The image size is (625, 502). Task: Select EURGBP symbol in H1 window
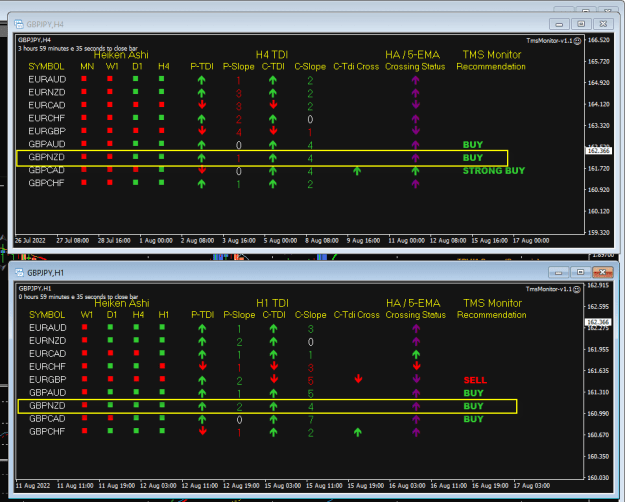point(47,380)
